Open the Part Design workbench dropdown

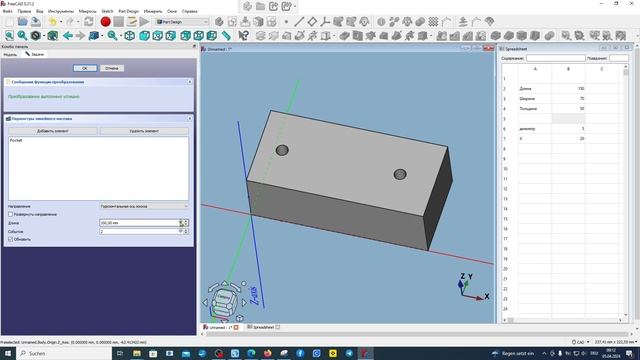(182, 22)
